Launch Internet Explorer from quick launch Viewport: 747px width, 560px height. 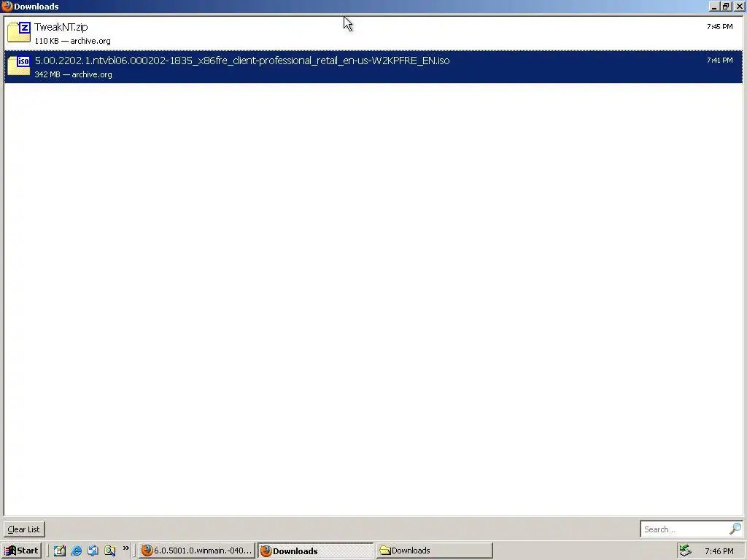76,551
